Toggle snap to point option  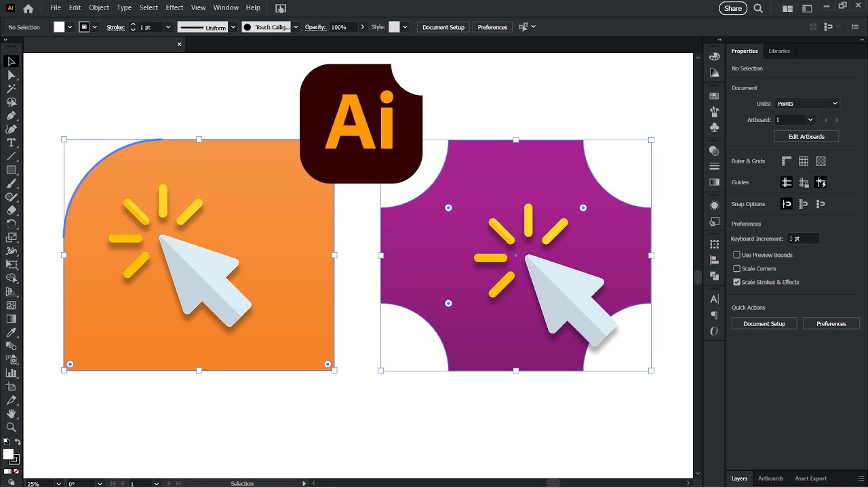[x=787, y=204]
